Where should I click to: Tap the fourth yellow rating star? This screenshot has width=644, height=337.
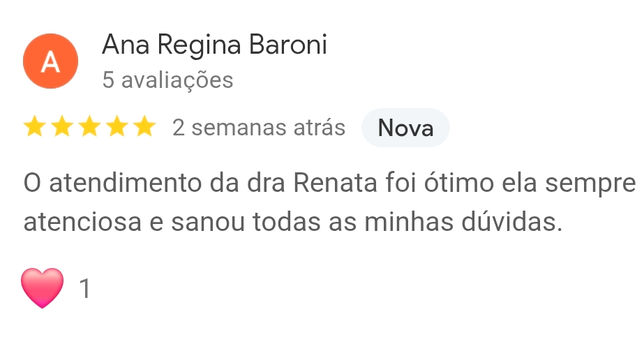coord(117,128)
